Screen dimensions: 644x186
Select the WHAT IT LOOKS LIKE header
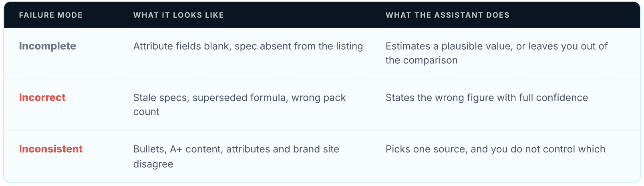(x=179, y=15)
